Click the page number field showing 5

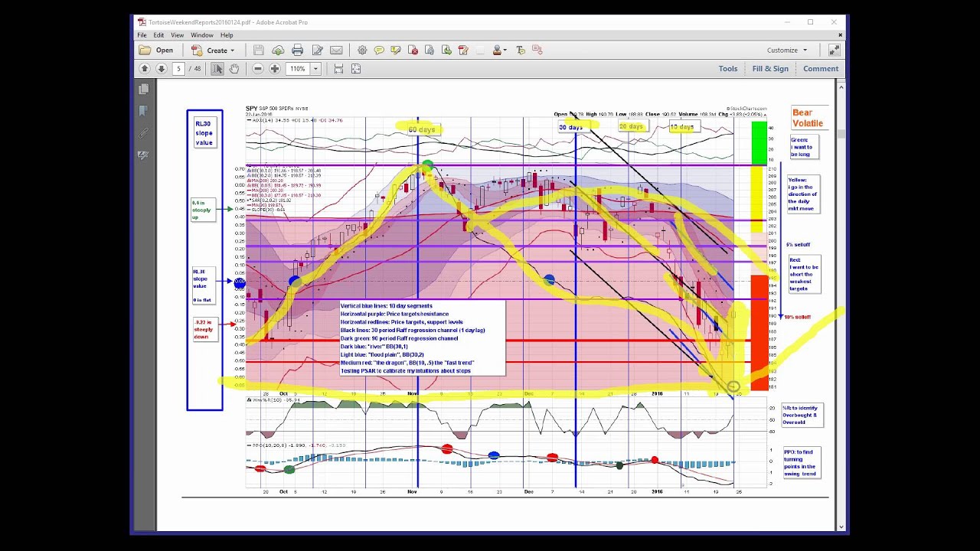point(178,69)
